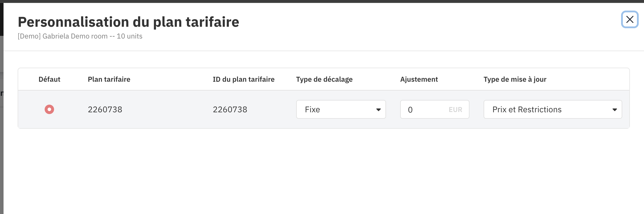Click the Défaut column header

coord(49,79)
